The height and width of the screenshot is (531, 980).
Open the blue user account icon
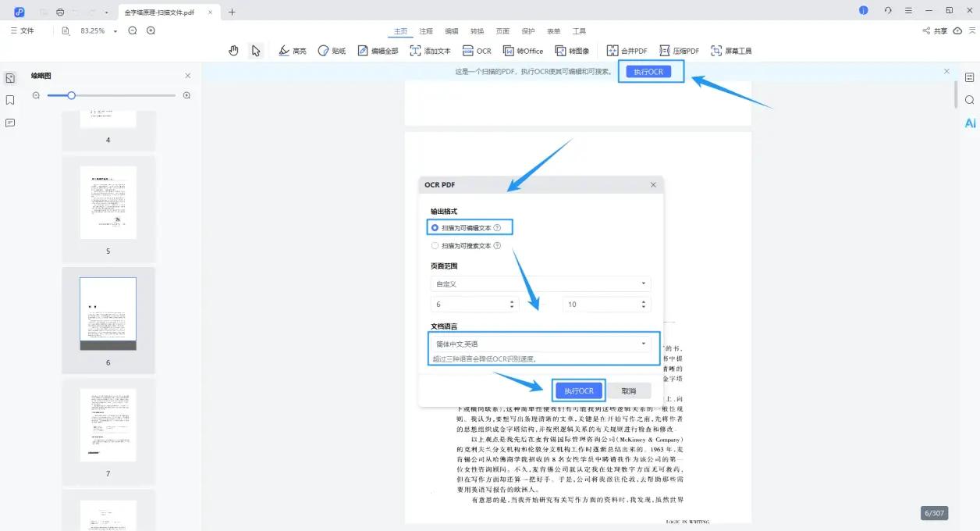[864, 11]
